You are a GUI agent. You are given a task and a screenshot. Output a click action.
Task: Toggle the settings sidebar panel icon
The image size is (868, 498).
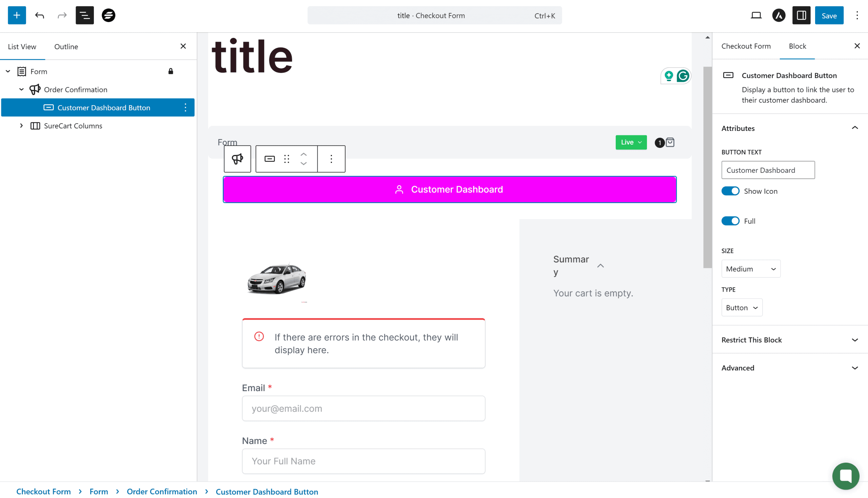coord(801,15)
